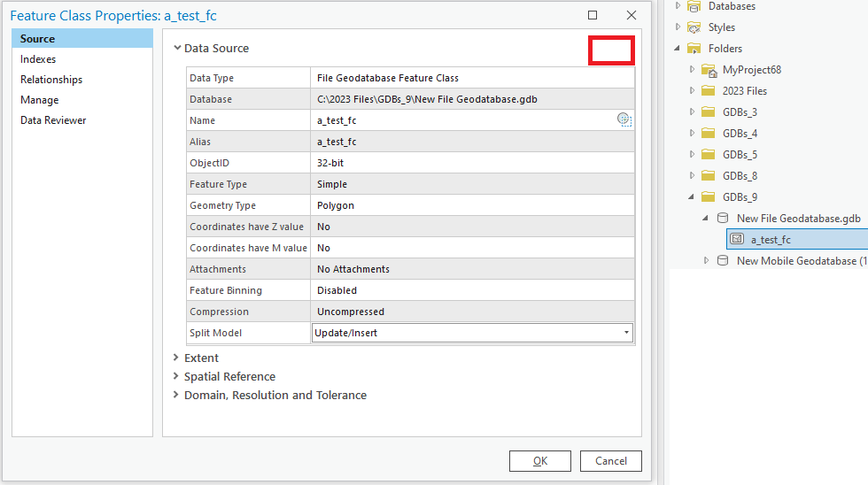Expand the Extent section
This screenshot has height=485, width=868.
[176, 358]
